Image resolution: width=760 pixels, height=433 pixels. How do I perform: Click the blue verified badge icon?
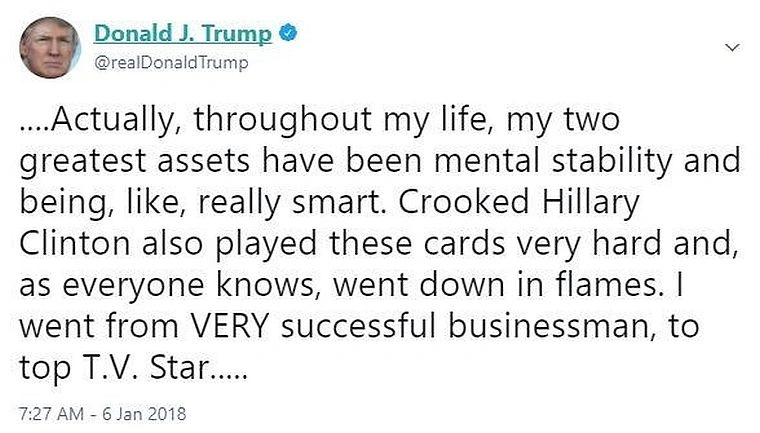[289, 34]
